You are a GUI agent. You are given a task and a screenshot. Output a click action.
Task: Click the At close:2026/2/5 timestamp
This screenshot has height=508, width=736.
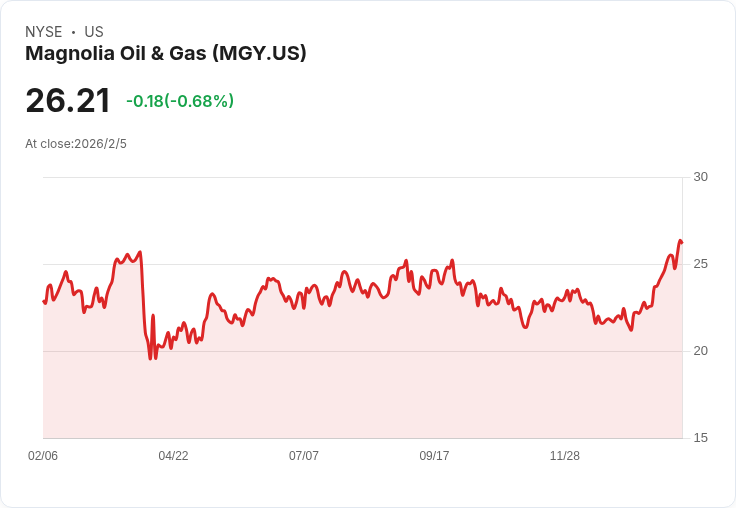[76, 144]
